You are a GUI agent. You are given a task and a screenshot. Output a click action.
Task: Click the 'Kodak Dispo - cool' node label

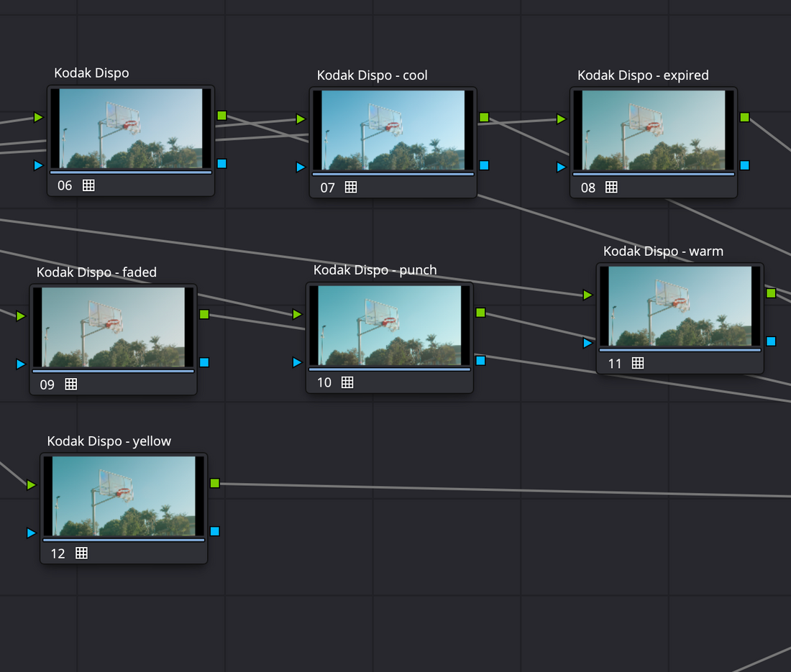(372, 75)
